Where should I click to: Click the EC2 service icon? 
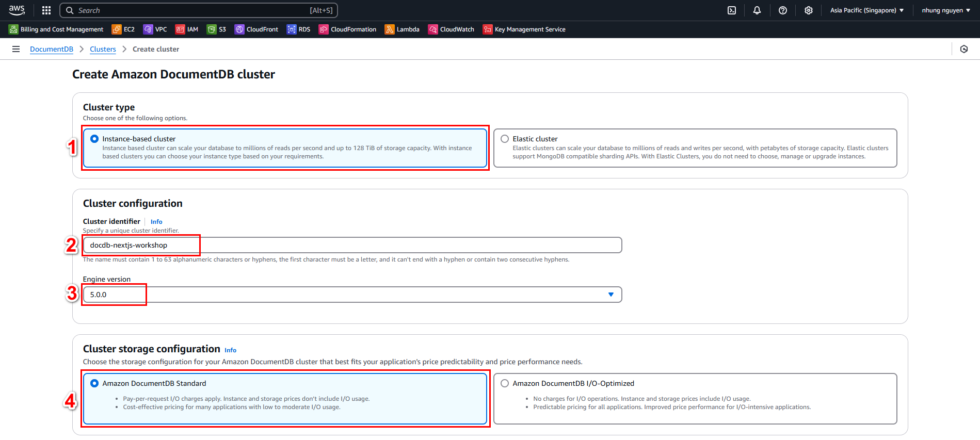(117, 29)
